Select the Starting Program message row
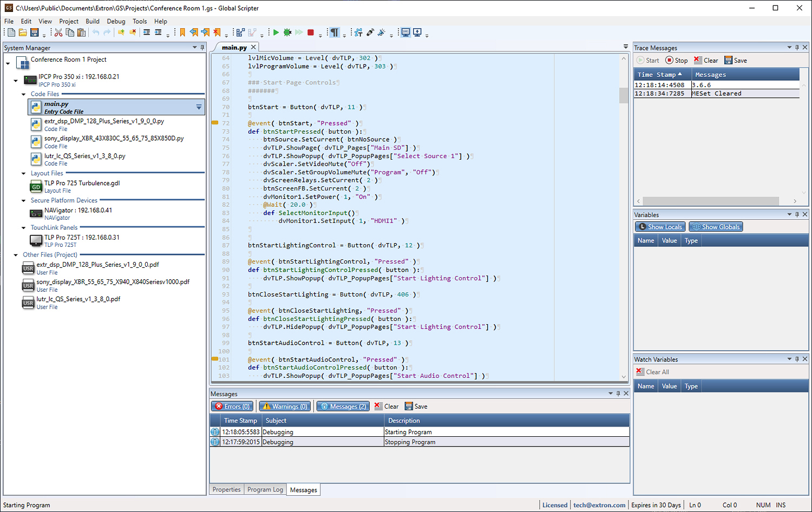Screen dimensions: 812x512 pos(420,432)
